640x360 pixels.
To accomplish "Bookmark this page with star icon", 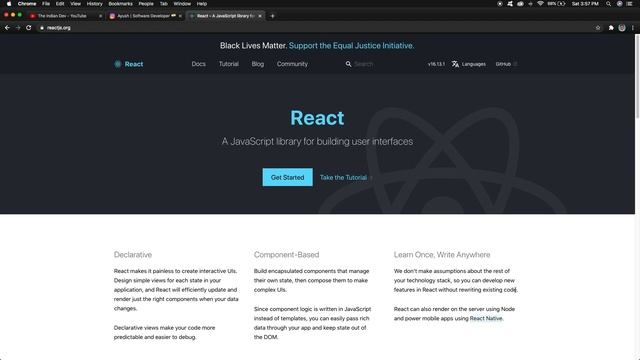I will (x=598, y=28).
